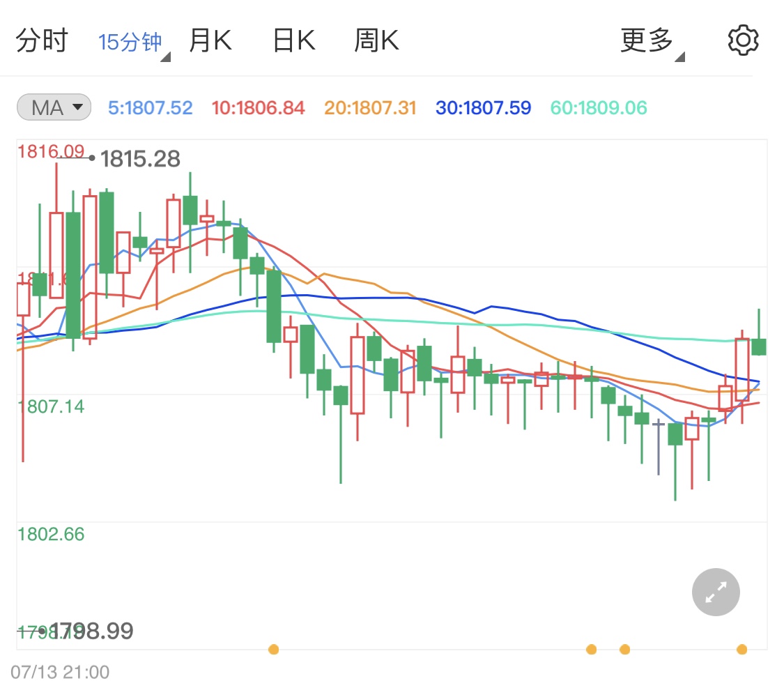Switch to the 周K tab

coord(376,40)
